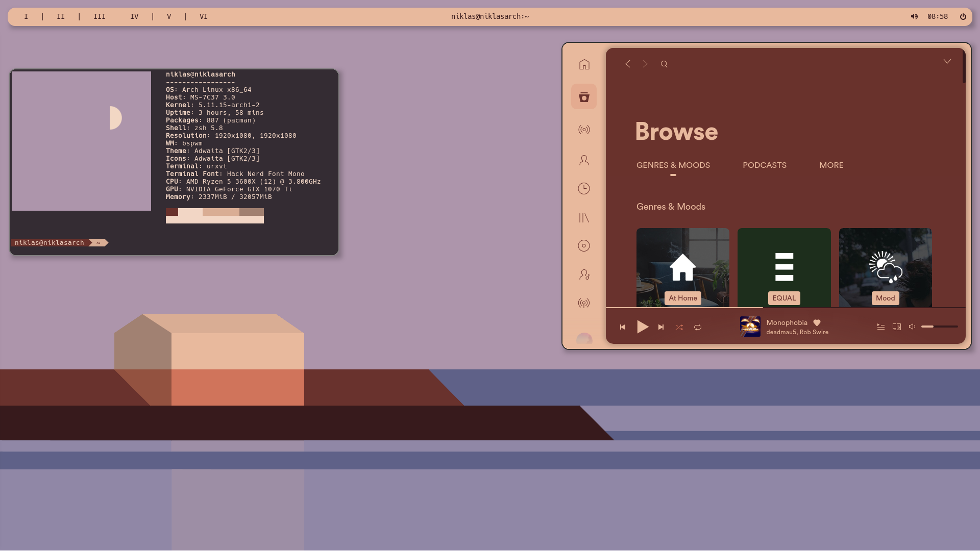The width and height of the screenshot is (980, 551).
Task: Open the At Home genre card
Action: (682, 267)
